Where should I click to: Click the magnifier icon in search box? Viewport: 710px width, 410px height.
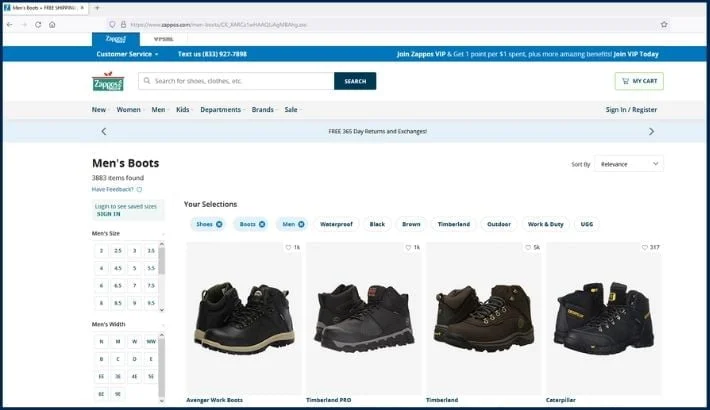147,81
